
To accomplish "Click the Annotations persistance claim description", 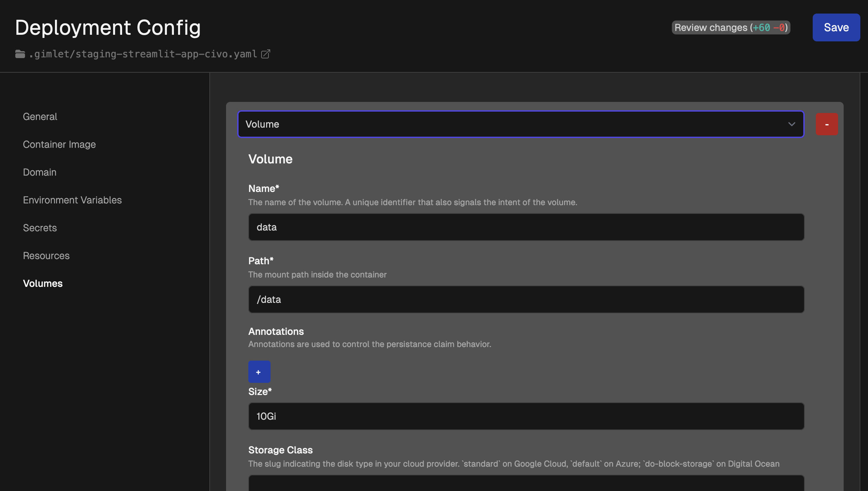I will click(x=370, y=344).
